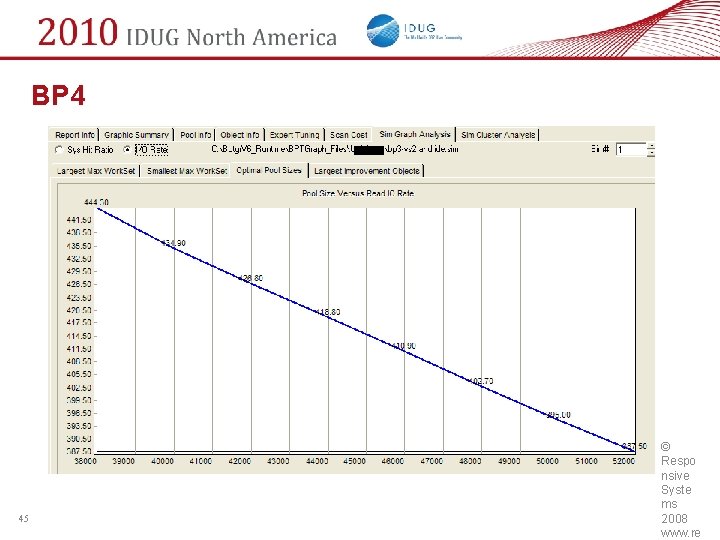This screenshot has height=540, width=720.
Task: Open the Expert Tuning tab
Action: [x=294, y=135]
